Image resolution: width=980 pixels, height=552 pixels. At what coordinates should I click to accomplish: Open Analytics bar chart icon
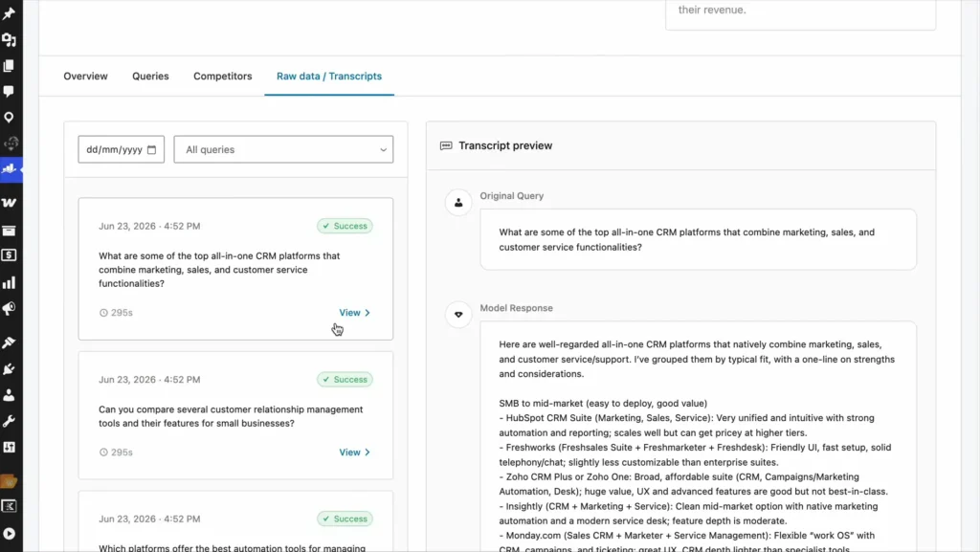(x=9, y=283)
